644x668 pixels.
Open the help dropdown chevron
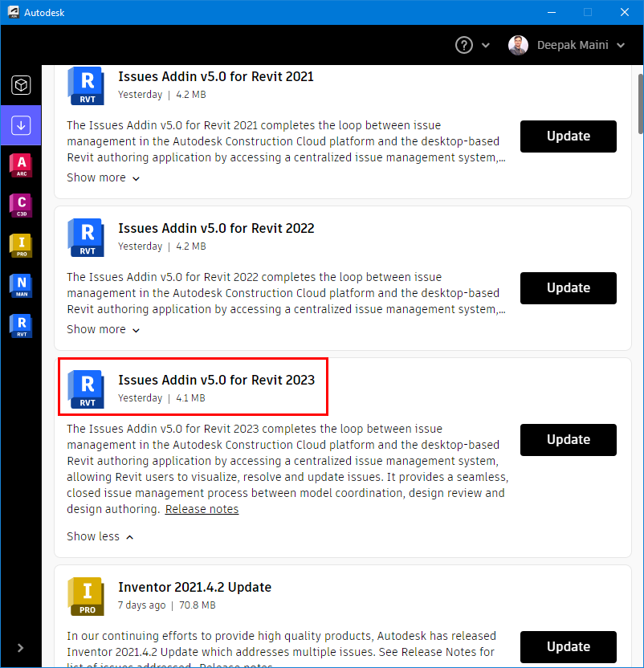486,45
